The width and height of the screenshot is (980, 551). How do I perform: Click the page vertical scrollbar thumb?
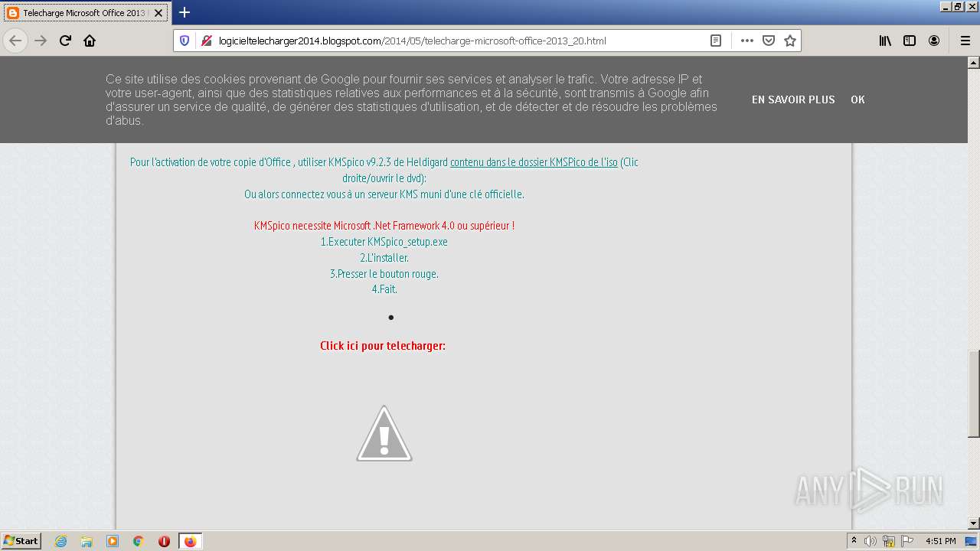pos(973,393)
